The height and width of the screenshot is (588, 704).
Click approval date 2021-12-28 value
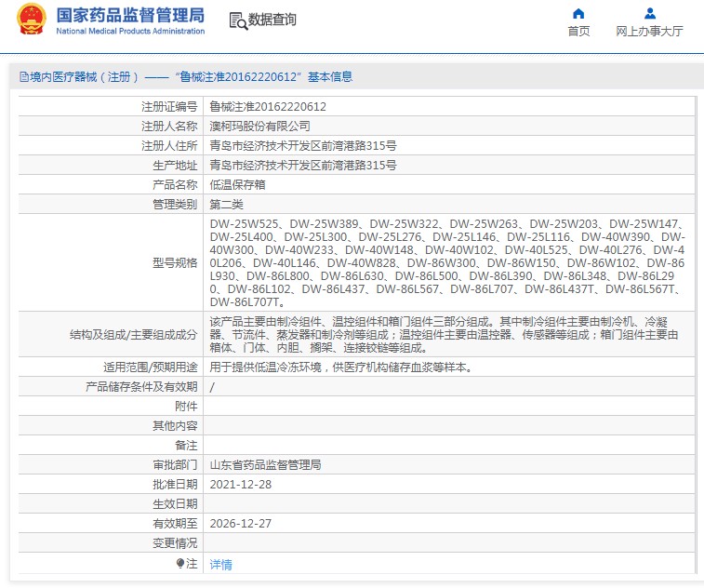(241, 484)
